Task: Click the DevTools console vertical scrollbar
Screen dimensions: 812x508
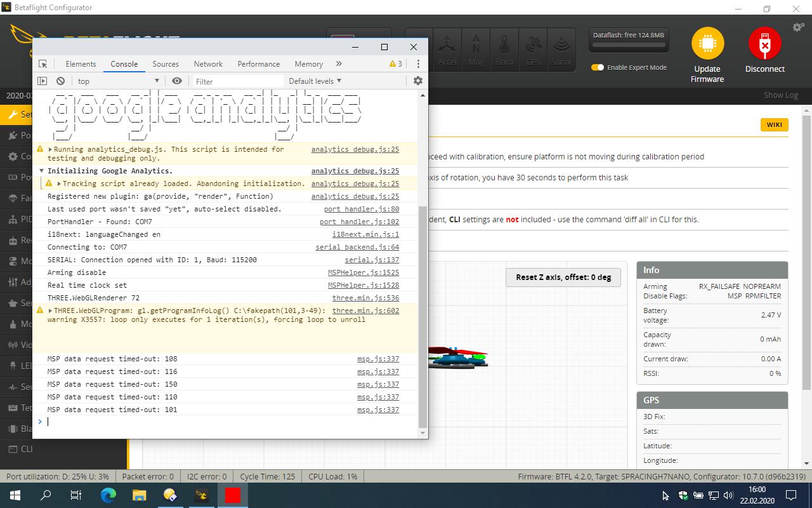Action: (x=423, y=316)
